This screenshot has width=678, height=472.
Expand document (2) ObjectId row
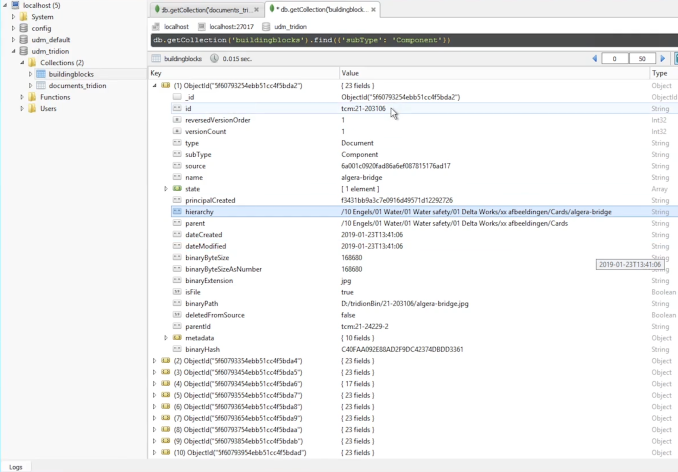[x=155, y=360]
